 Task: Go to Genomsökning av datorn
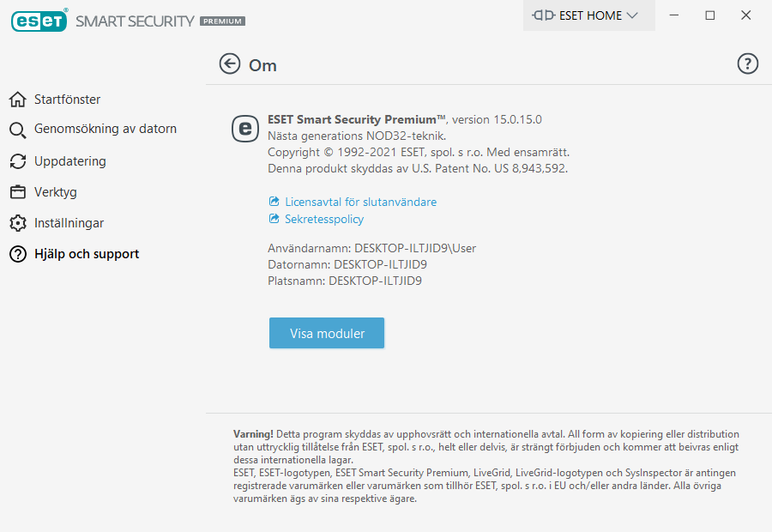pos(105,129)
